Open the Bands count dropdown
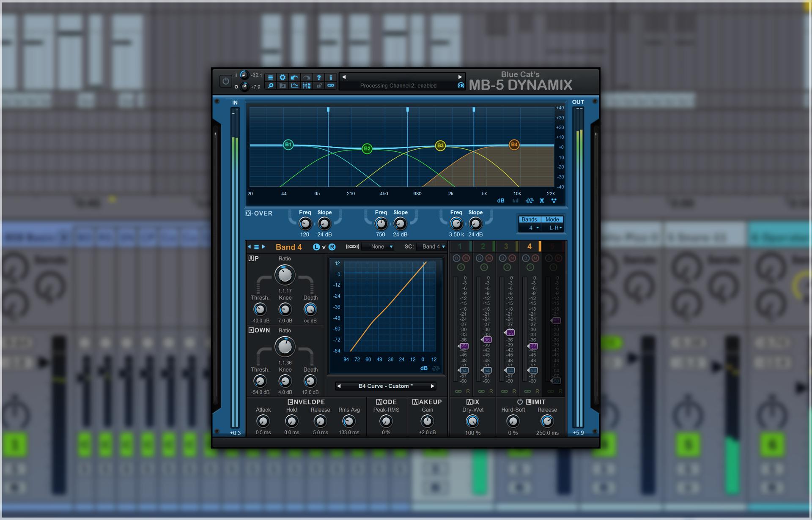The height and width of the screenshot is (520, 812). point(530,228)
